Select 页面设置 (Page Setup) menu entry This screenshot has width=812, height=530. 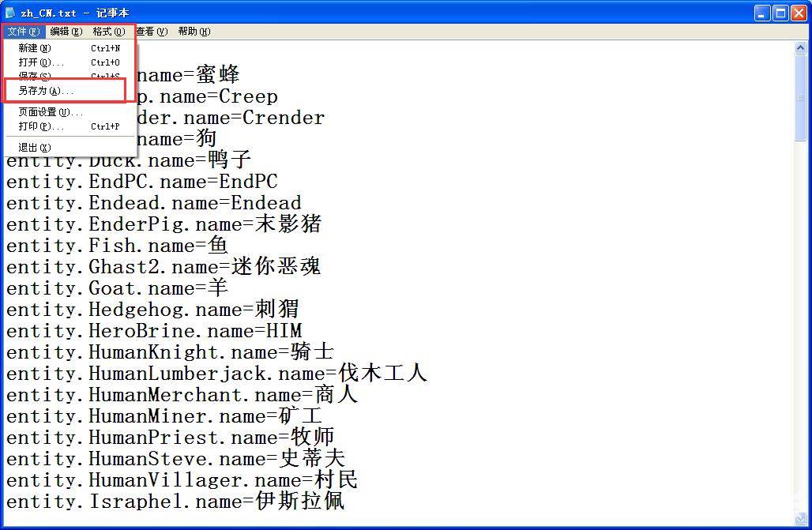click(x=51, y=112)
